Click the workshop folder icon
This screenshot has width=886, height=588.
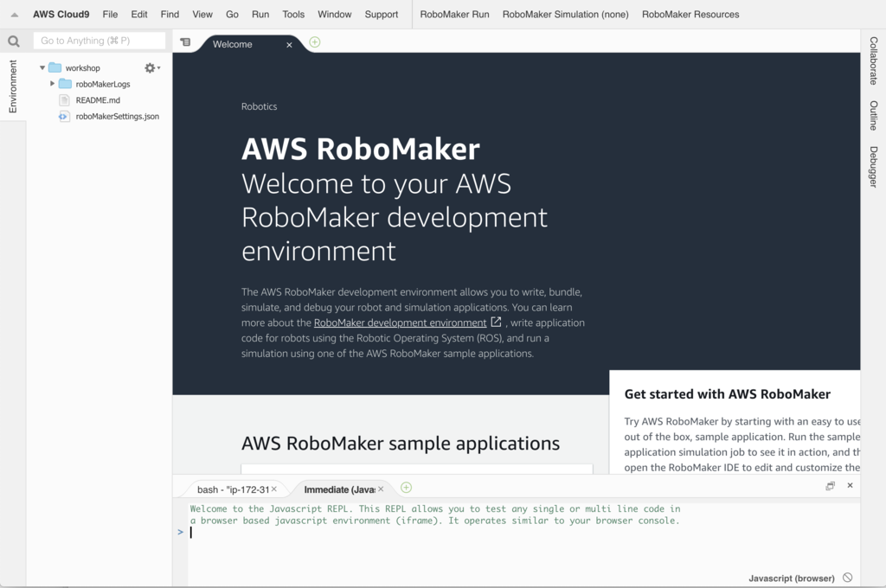coord(55,67)
